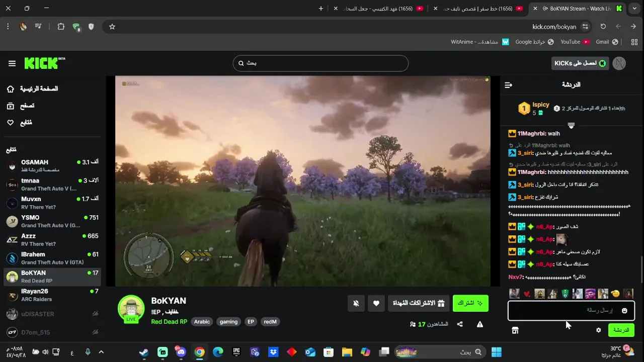Open YSMO channel in sidebar
Viewport: 644px width, 362px height.
52,221
